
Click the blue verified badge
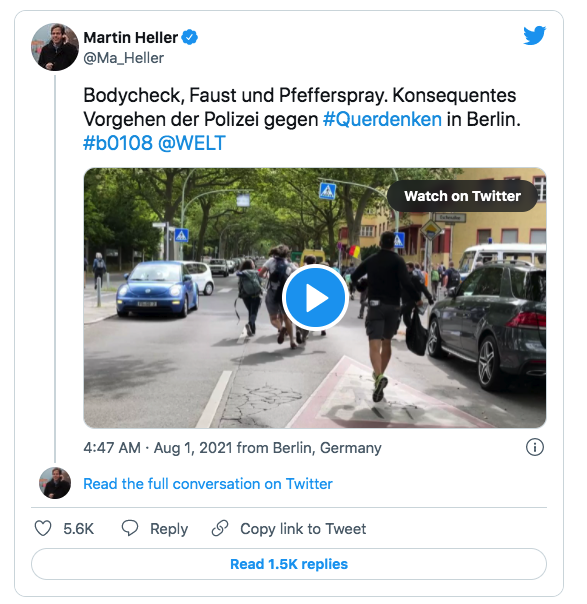[190, 37]
